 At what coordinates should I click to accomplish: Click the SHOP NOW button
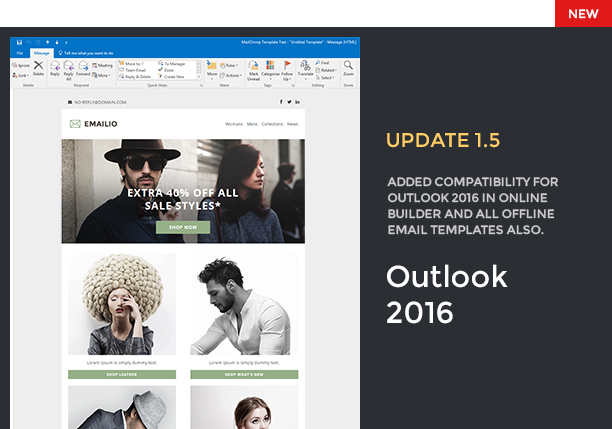coord(183,227)
